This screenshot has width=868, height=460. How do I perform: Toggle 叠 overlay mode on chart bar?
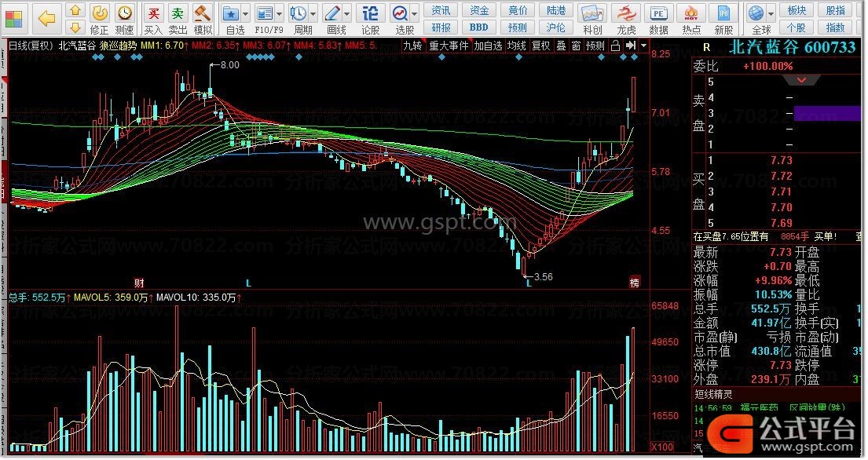pos(562,46)
